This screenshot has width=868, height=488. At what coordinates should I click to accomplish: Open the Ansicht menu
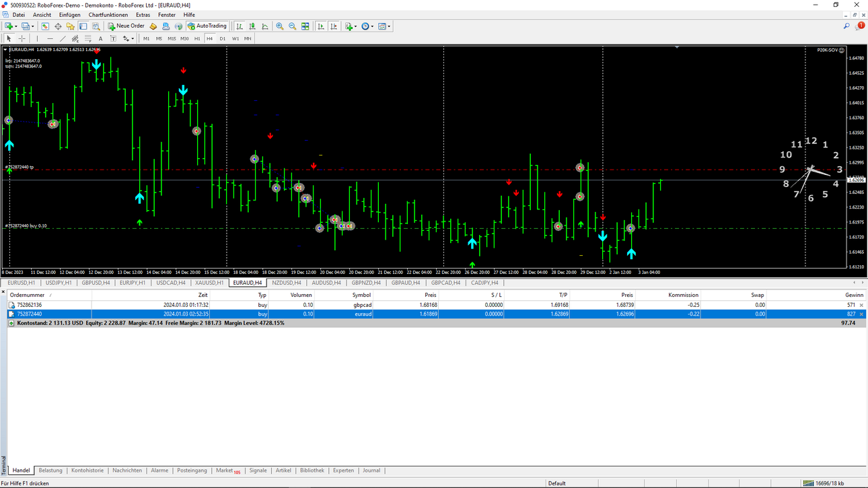point(42,15)
